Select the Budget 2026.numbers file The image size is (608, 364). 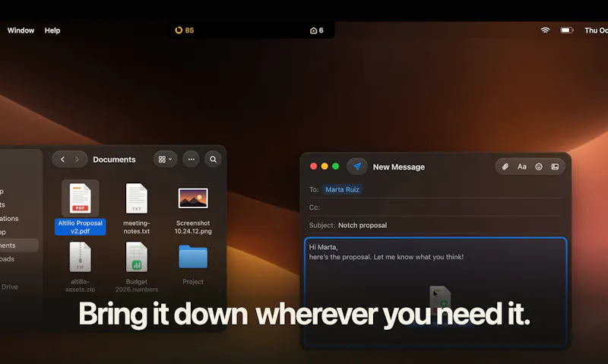pyautogui.click(x=137, y=267)
